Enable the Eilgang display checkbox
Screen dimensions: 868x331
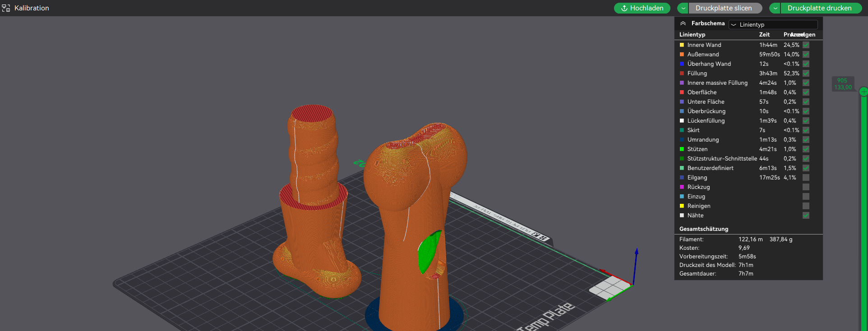(x=806, y=178)
